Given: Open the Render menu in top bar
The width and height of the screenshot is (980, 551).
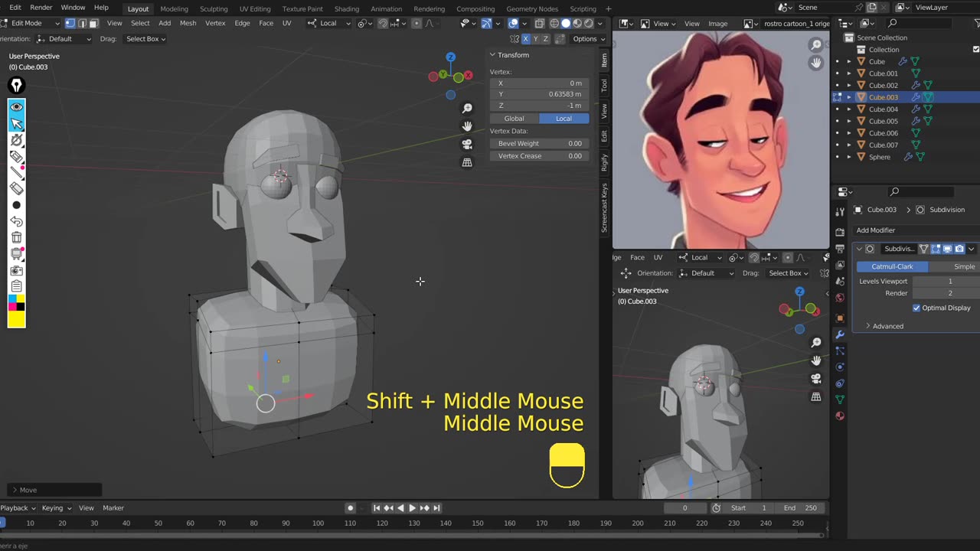Looking at the screenshot, I should tap(41, 8).
